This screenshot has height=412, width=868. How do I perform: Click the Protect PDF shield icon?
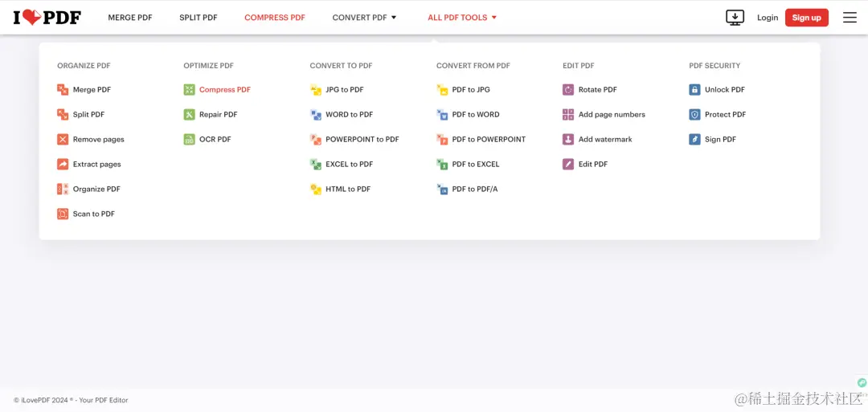694,115
